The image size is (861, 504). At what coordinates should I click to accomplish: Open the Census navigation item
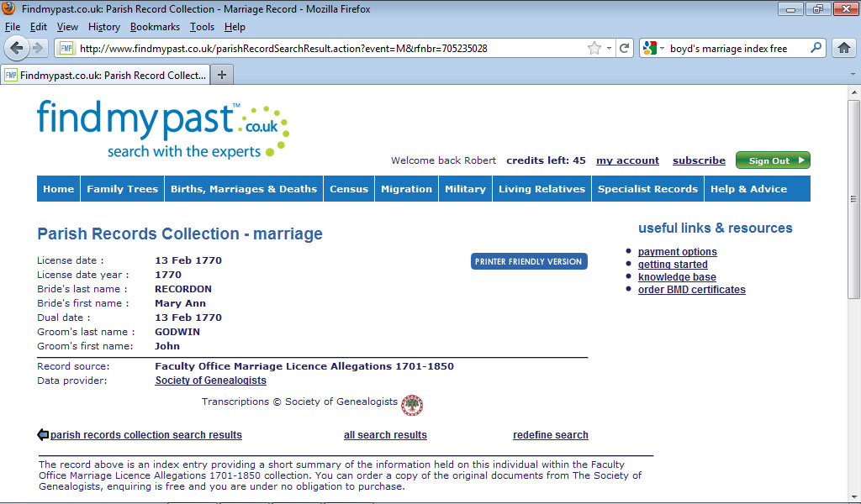point(349,189)
